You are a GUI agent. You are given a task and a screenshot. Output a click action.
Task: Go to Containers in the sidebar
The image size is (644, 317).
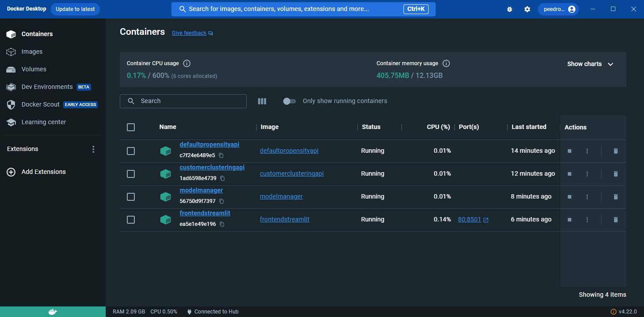[53, 34]
